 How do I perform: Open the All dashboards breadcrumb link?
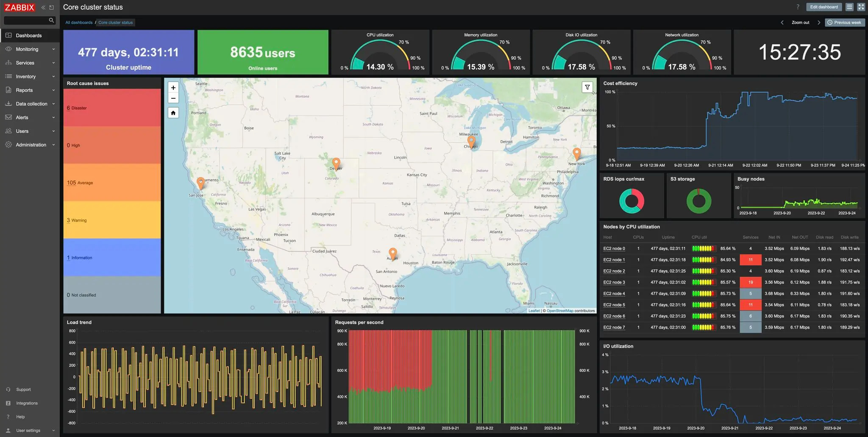79,22
